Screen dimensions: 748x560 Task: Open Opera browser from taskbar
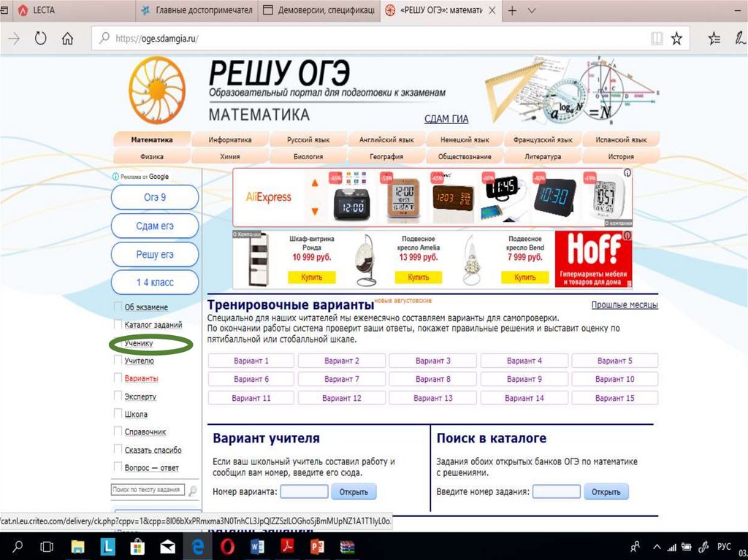tap(228, 547)
